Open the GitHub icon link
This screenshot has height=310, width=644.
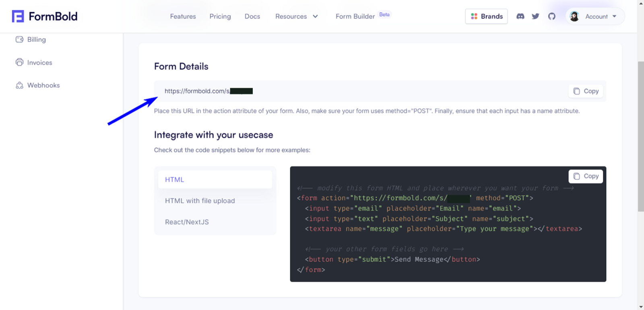[x=552, y=17]
